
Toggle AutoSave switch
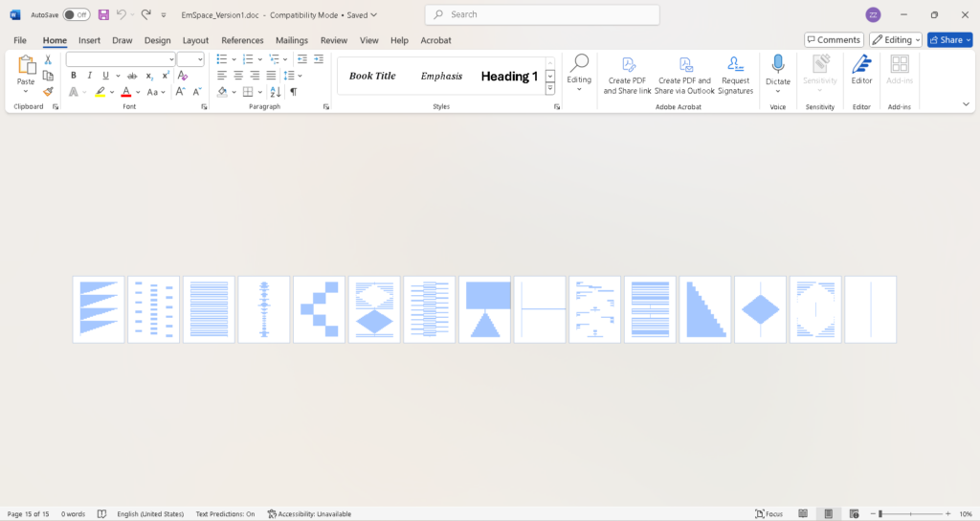(77, 14)
